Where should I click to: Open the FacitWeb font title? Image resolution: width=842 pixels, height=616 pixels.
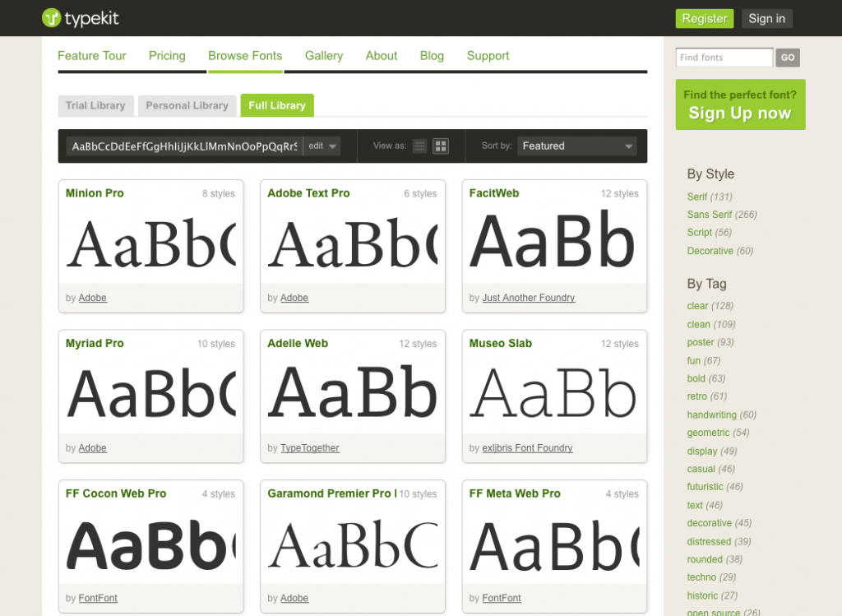[x=494, y=193]
